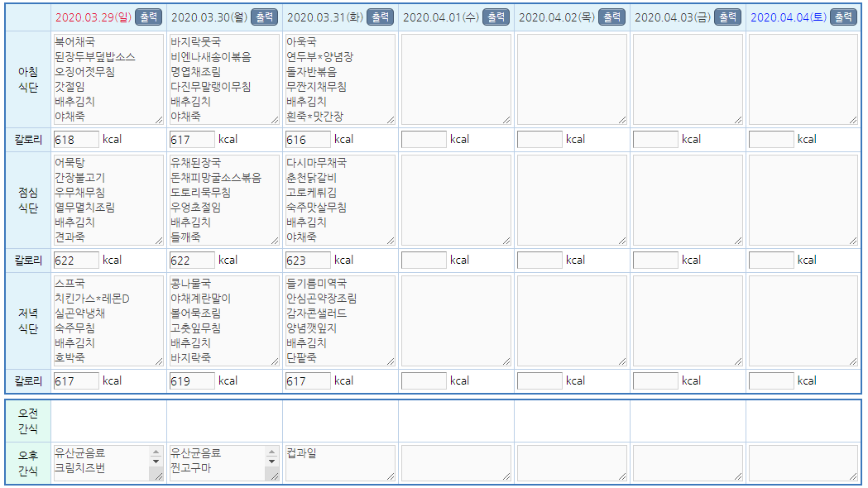Click the 출력 button for Saturday 2020.04.04
The image size is (868, 488).
tap(842, 17)
